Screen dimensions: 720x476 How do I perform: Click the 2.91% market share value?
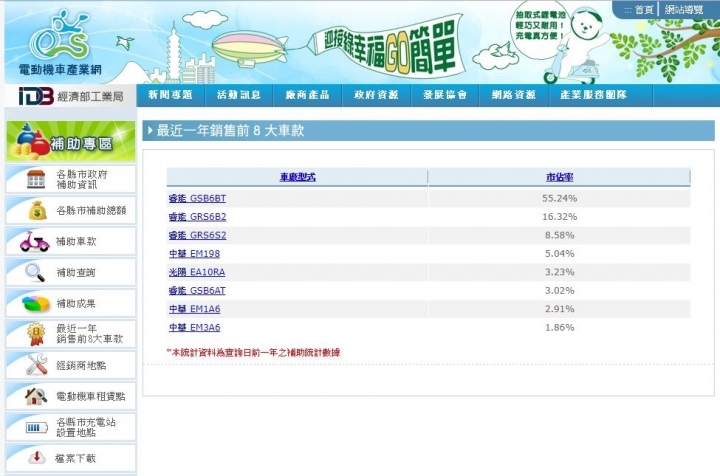point(559,309)
